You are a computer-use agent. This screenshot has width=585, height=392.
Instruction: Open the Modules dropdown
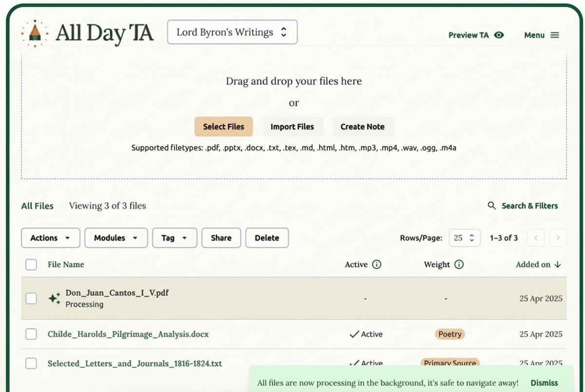(116, 238)
